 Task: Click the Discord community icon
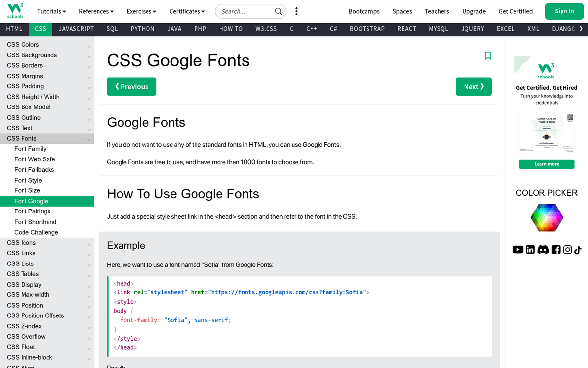coord(543,249)
